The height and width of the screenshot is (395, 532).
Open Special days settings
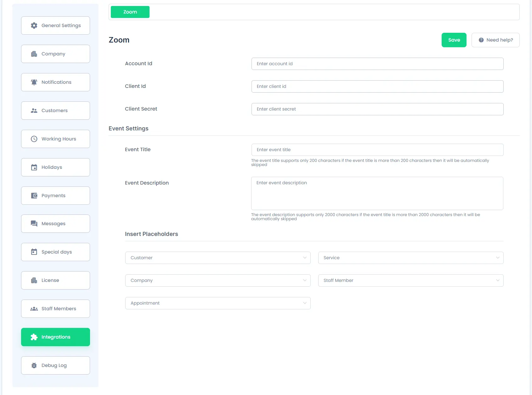(55, 252)
